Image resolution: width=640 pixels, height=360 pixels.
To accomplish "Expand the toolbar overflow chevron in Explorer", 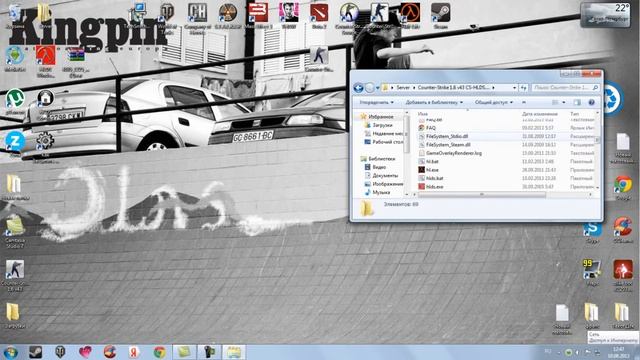I will [x=524, y=102].
